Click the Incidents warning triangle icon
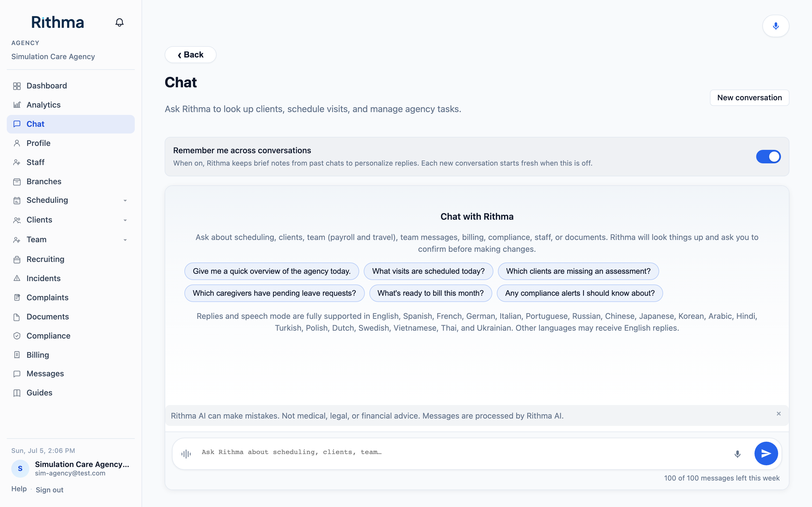This screenshot has height=507, width=812. point(17,278)
